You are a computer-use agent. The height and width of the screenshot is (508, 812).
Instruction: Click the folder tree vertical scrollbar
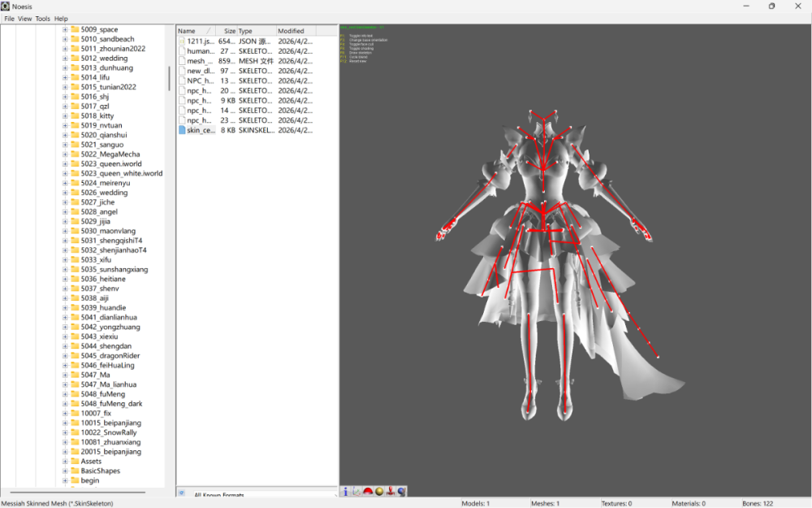(x=169, y=78)
